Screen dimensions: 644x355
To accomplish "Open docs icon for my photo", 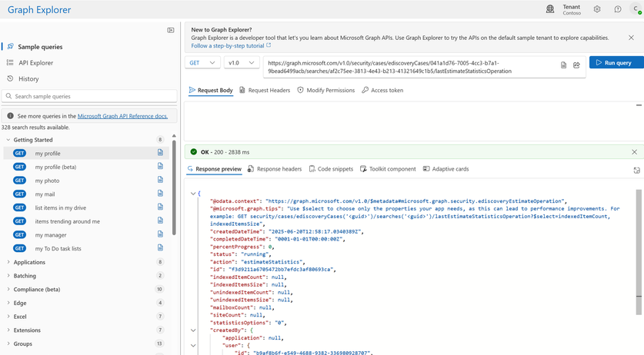I will (160, 180).
